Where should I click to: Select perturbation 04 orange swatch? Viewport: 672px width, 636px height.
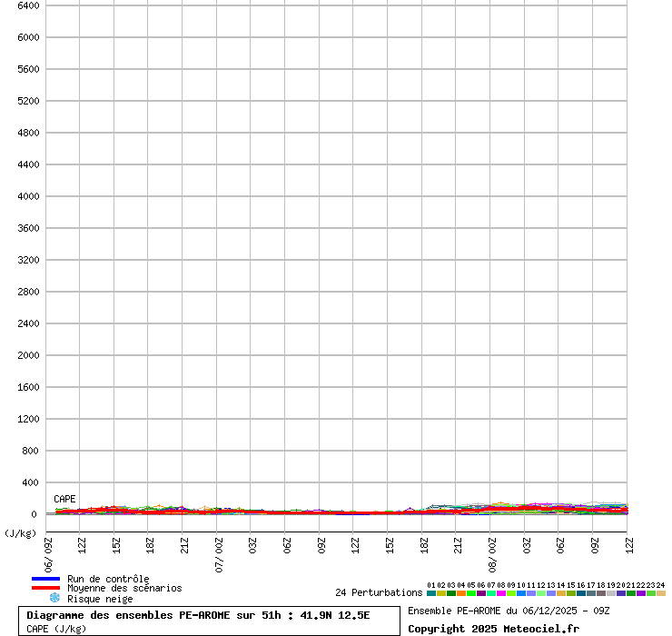coord(461,593)
